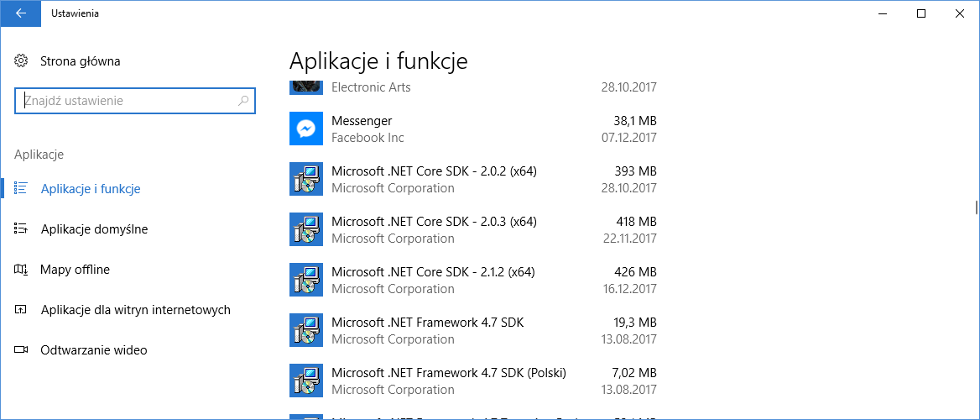This screenshot has height=420, width=980.
Task: Click the back arrow in the title bar
Action: coord(21,13)
